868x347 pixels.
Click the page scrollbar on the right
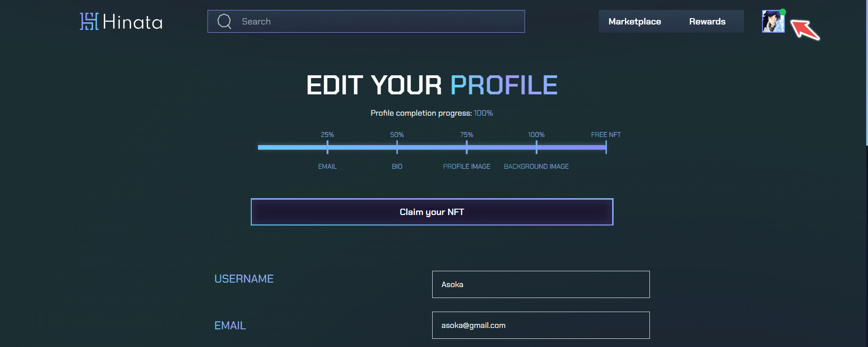[866, 73]
